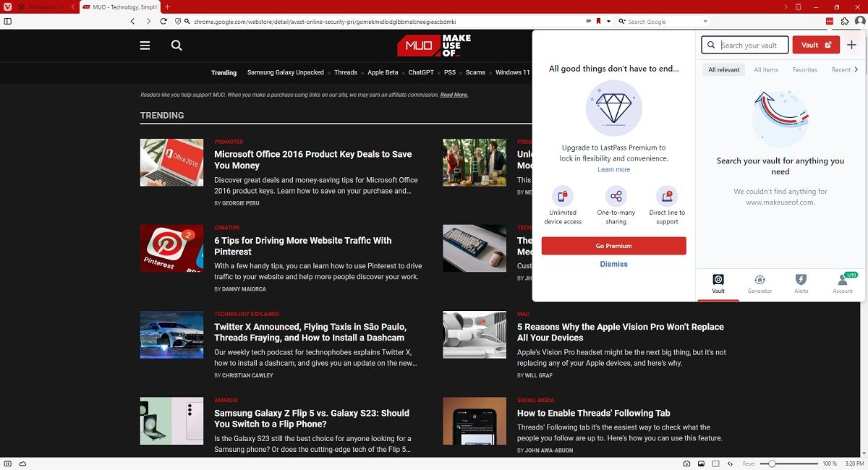Open the MUO hamburger menu
This screenshot has width=868, height=470.
pyautogui.click(x=145, y=45)
